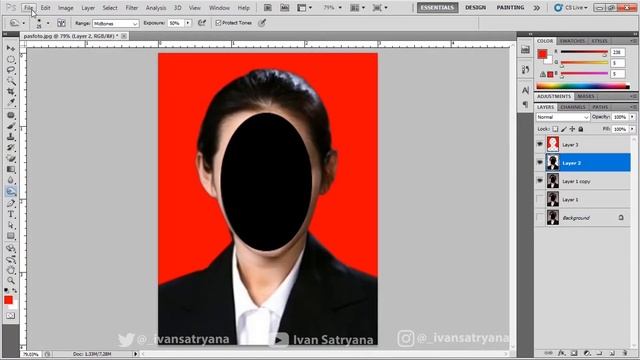Open the Character panel icon
This screenshot has width=640, height=360.
click(525, 90)
